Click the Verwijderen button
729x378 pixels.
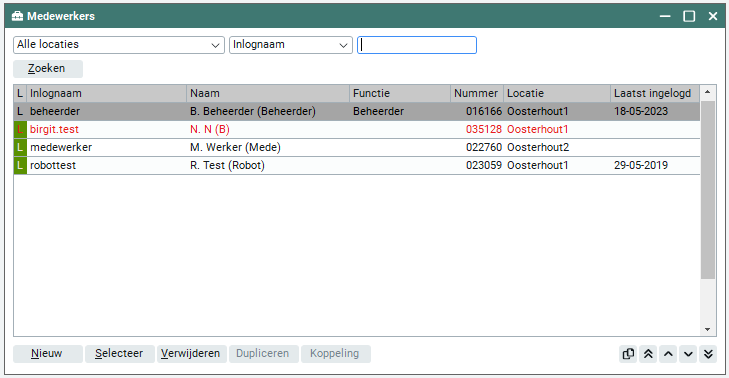[x=192, y=354]
